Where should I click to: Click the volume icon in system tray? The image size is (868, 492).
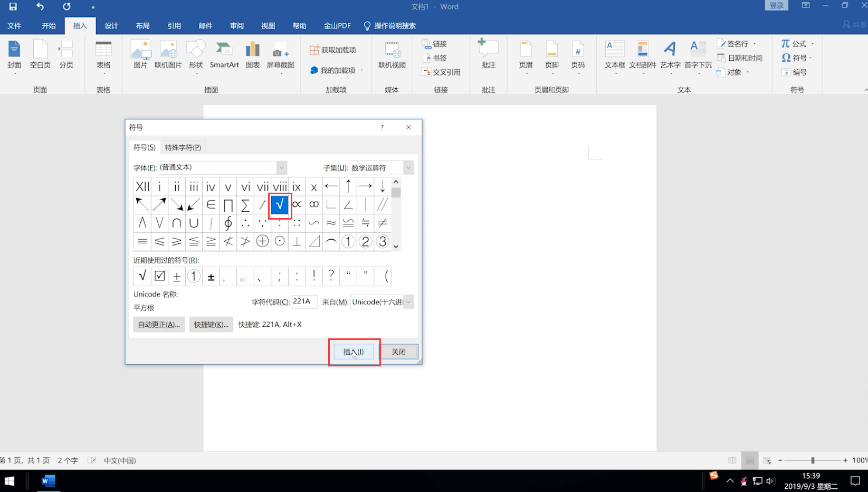[770, 481]
